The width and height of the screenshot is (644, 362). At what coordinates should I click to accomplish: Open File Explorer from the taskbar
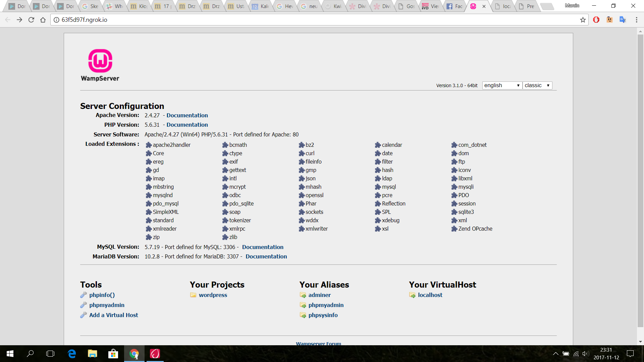point(93,354)
